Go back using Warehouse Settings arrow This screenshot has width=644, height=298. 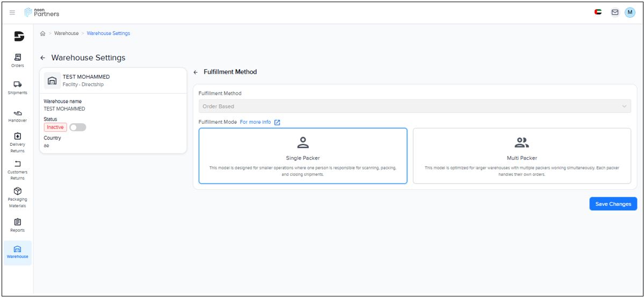pos(43,58)
